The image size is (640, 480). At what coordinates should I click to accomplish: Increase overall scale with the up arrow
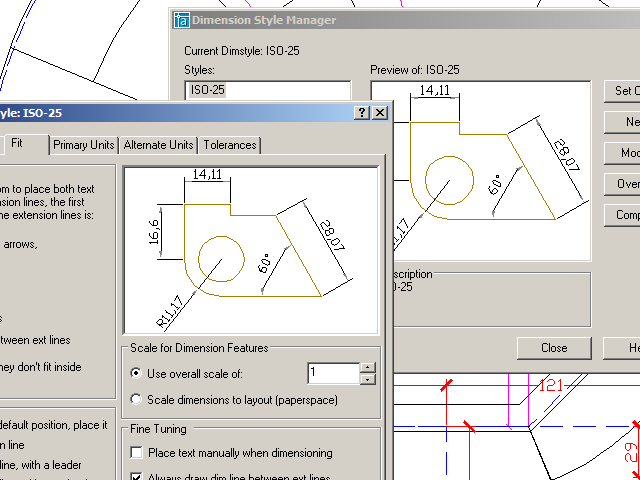point(368,368)
